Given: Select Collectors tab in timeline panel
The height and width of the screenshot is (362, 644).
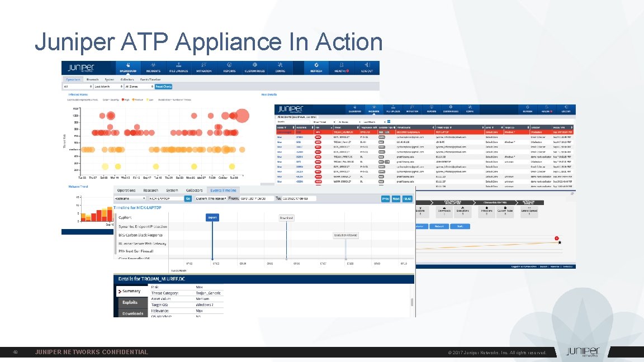Looking at the screenshot, I should 195,190.
